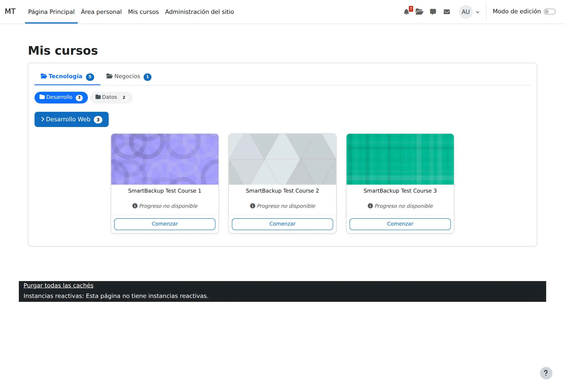This screenshot has width=565, height=392.
Task: Click the green plaid course thumbnail
Action: [x=400, y=159]
